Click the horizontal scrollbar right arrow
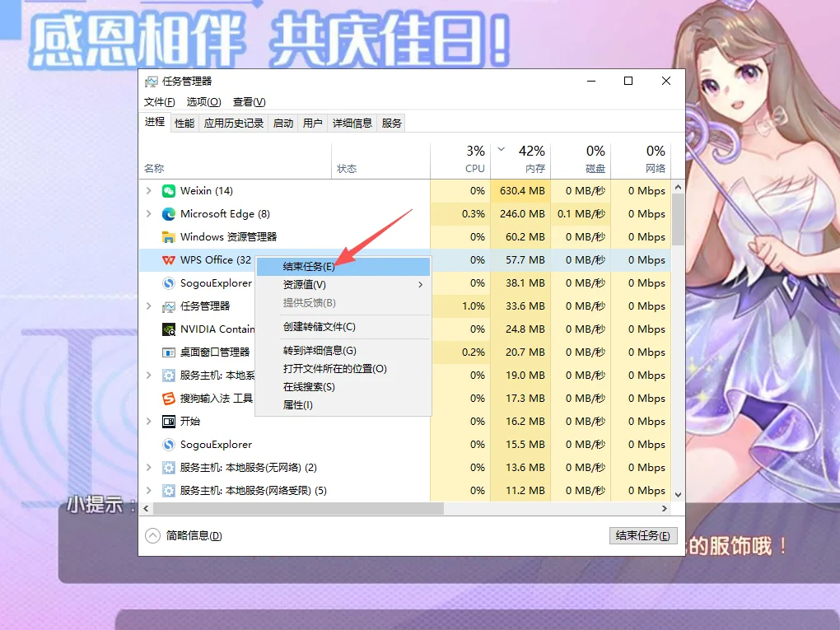The height and width of the screenshot is (630, 840). coord(665,508)
